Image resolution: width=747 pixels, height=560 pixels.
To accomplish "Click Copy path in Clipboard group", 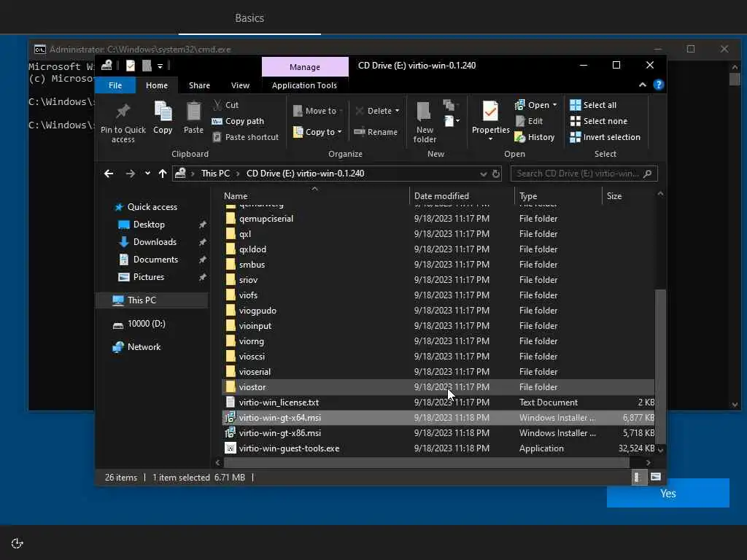I will pyautogui.click(x=238, y=121).
